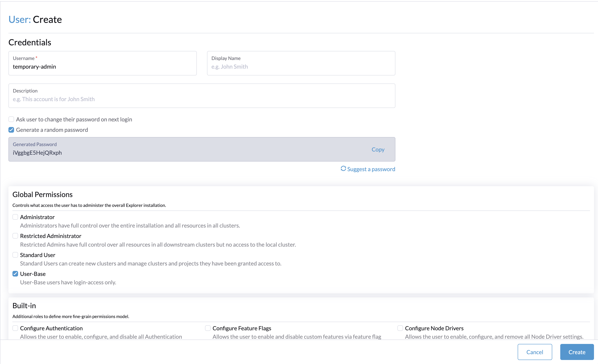Viewport: 598px width, 364px height.
Task: Tick the Administrator permission checkbox
Action: [15, 217]
